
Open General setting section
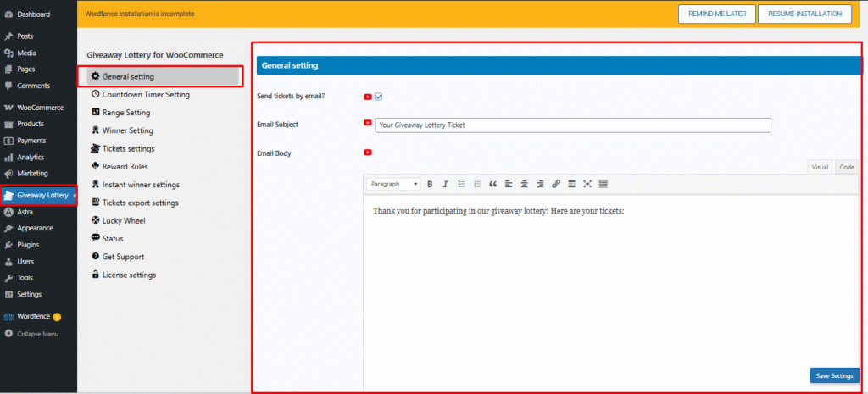click(x=163, y=76)
